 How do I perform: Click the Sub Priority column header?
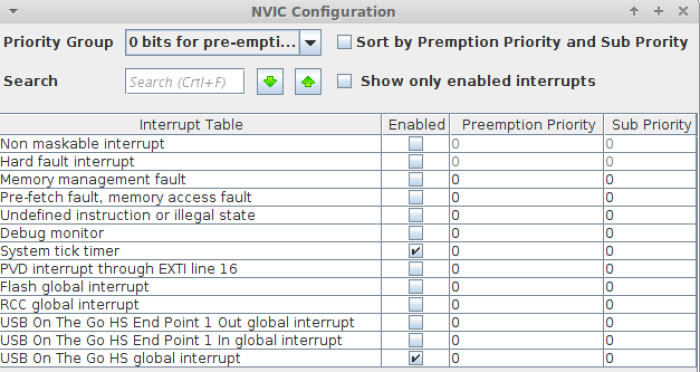click(x=651, y=125)
